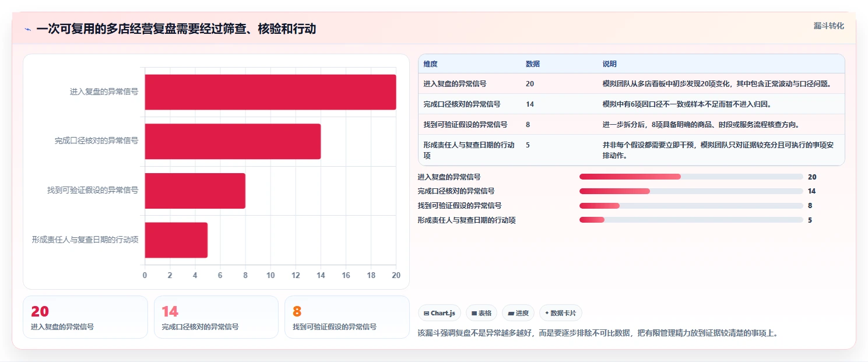Click progress list label 完成口径核对的异常信号

click(x=456, y=191)
